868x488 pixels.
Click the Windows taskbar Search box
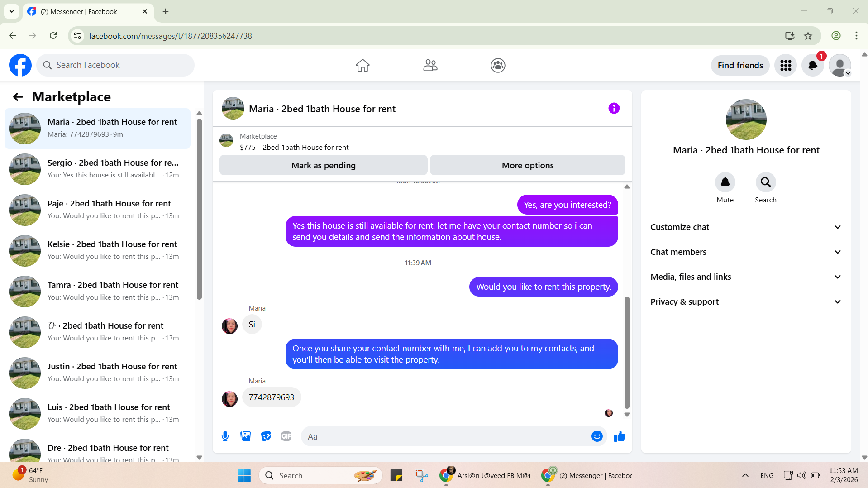click(320, 476)
